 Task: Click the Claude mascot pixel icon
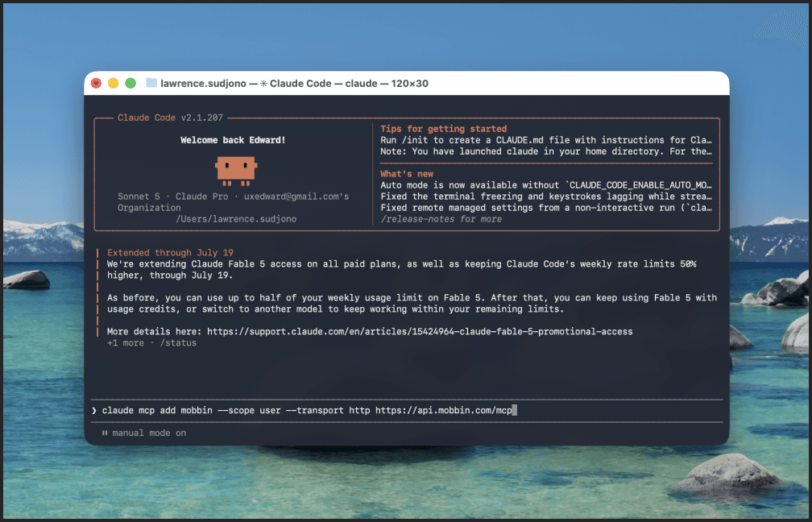[236, 171]
